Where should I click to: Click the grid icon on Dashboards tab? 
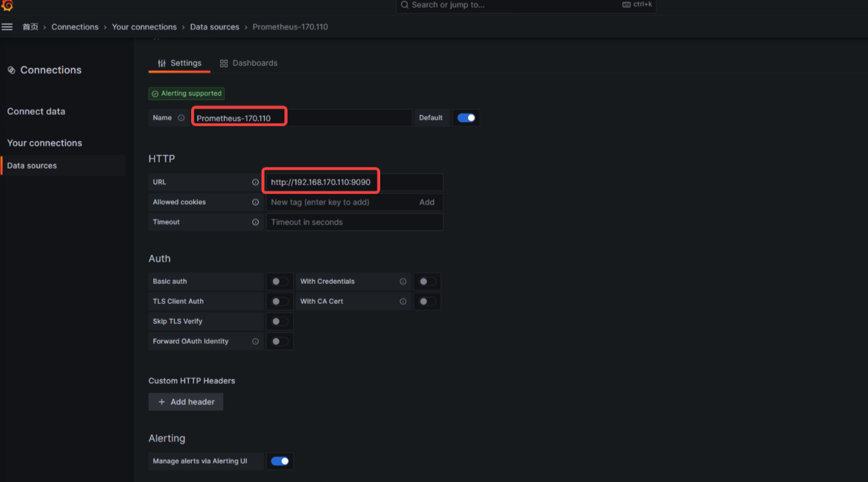click(224, 63)
